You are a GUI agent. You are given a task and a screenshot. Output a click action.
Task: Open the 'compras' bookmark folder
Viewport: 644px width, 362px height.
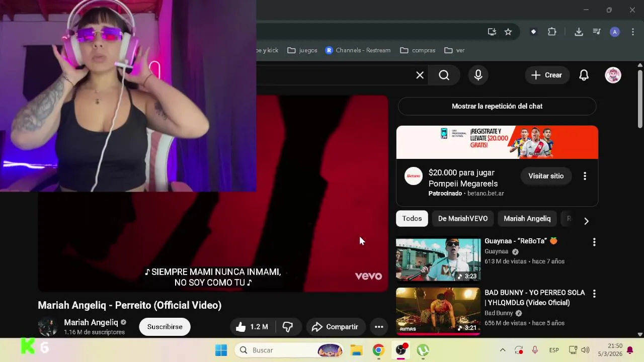418,50
